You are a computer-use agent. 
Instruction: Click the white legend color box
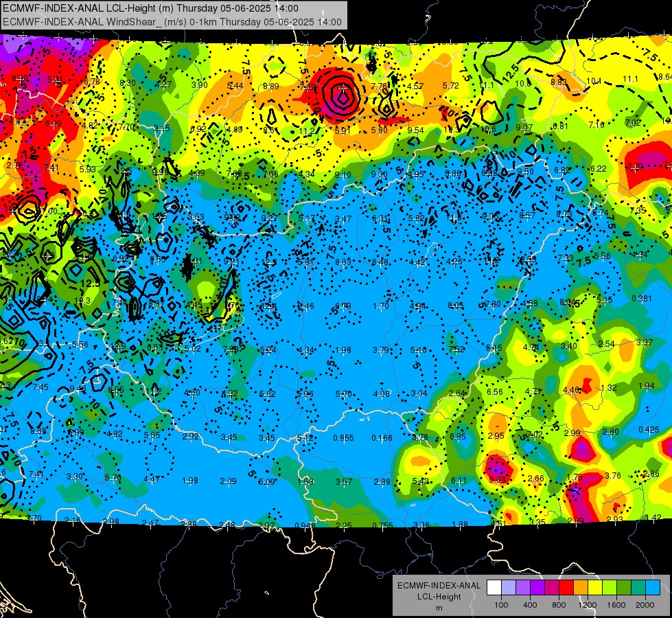[x=494, y=588]
